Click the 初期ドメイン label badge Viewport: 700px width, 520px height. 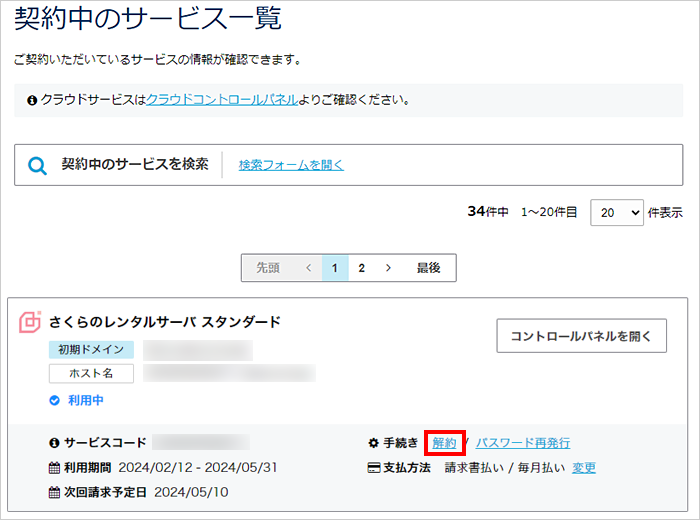tap(91, 349)
